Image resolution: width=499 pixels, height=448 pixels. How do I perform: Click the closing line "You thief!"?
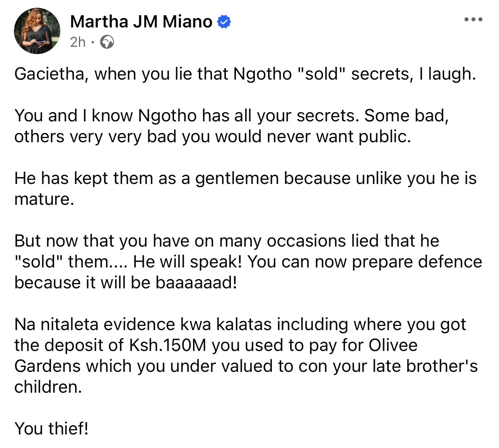(51, 429)
